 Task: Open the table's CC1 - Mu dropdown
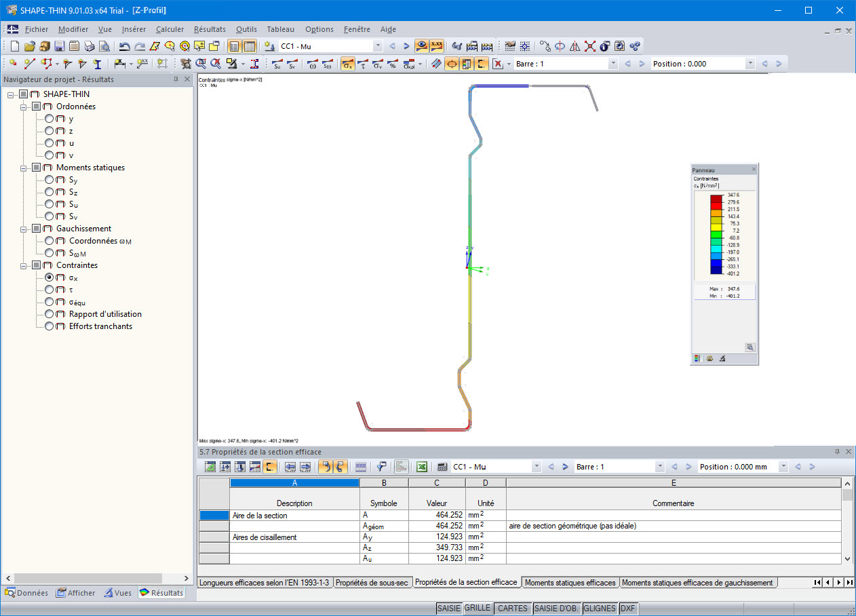click(x=537, y=467)
